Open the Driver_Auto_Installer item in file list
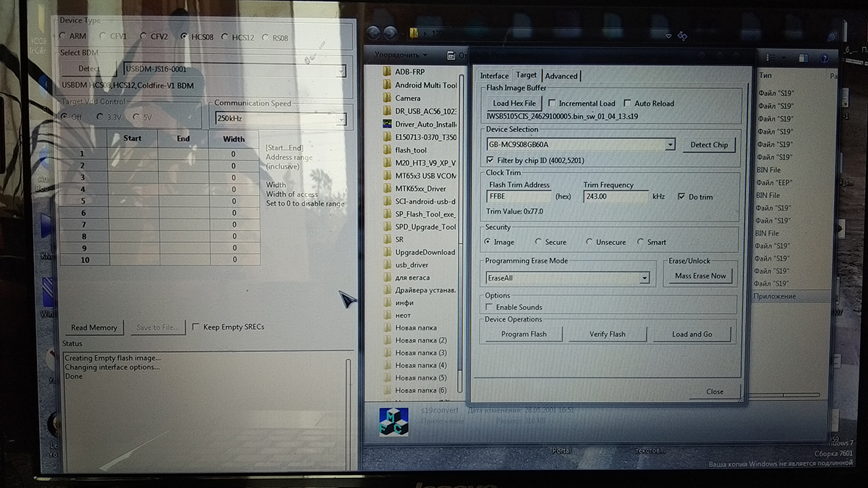868x488 pixels. click(425, 124)
